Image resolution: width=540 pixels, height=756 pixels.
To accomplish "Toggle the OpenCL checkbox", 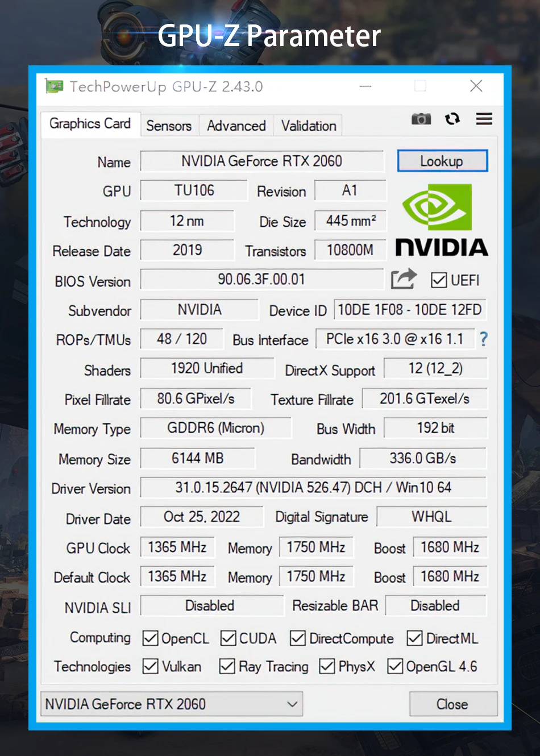I will [150, 638].
